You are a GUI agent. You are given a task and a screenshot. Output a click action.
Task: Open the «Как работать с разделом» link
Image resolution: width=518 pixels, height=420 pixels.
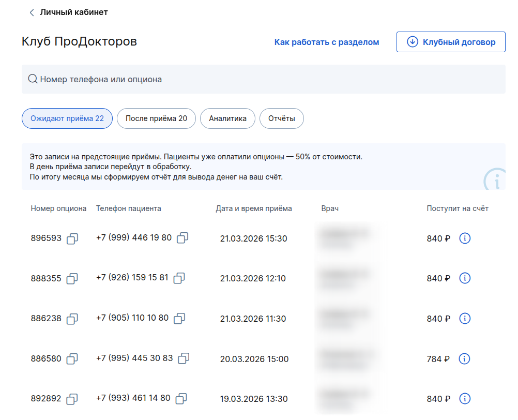click(x=326, y=42)
